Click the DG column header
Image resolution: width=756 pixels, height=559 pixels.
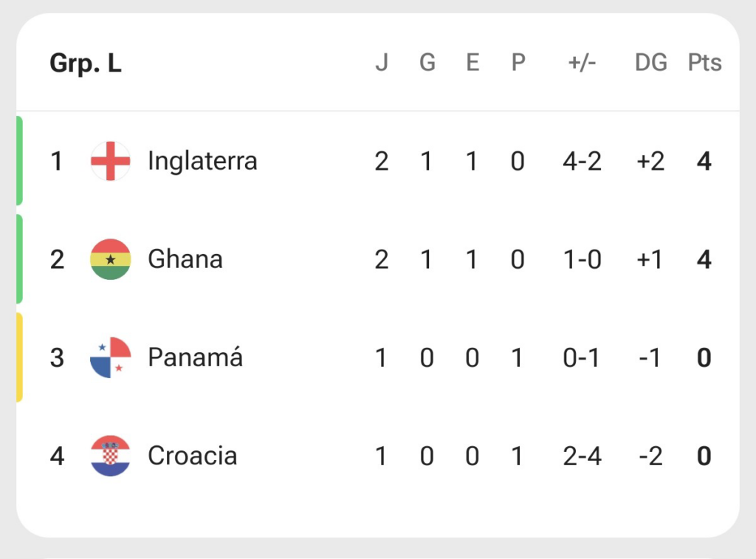pos(651,63)
